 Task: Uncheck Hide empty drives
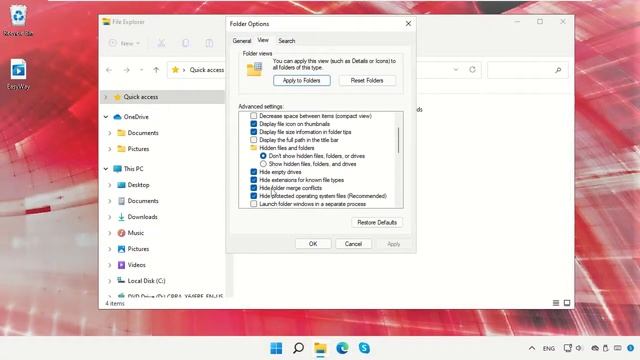253,172
